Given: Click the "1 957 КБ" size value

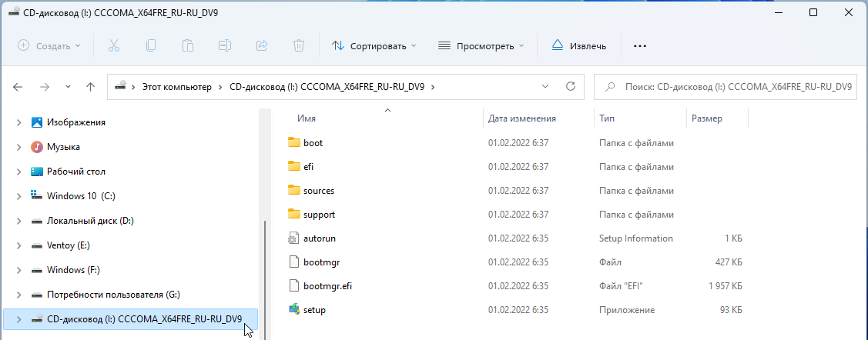Looking at the screenshot, I should (x=726, y=286).
